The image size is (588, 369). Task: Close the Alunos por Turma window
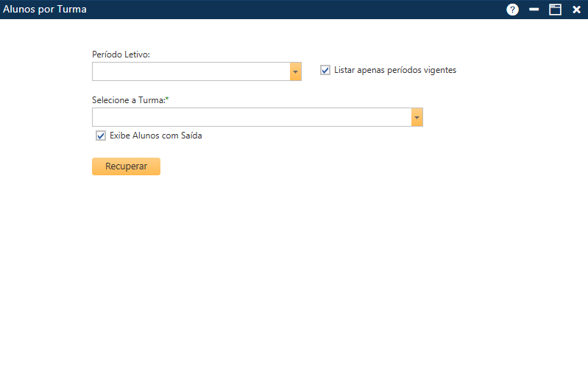click(x=576, y=10)
